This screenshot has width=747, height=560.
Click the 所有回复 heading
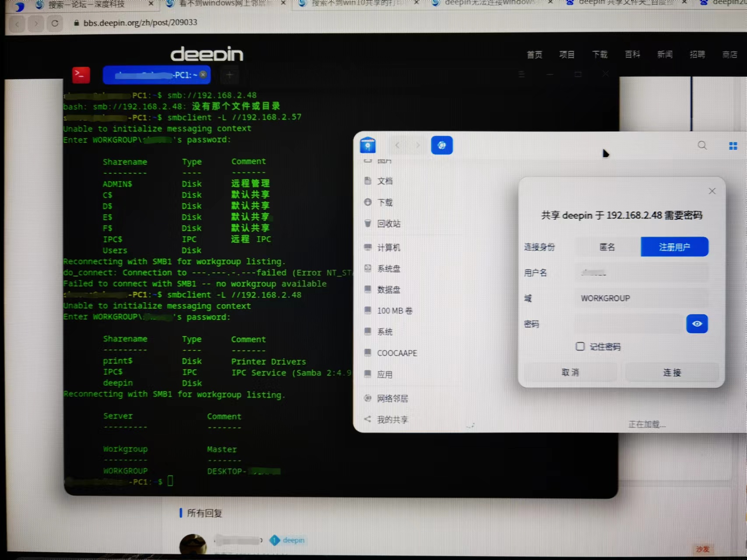(x=204, y=513)
